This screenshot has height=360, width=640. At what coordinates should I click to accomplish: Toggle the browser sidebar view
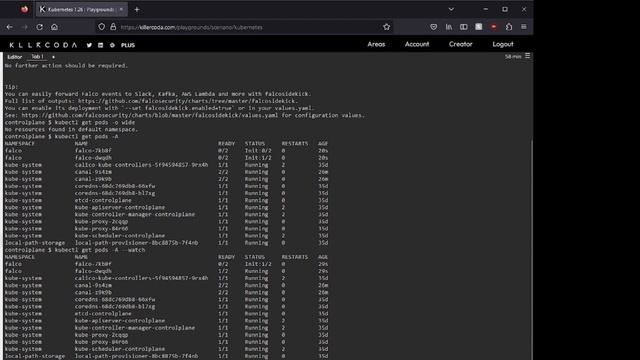coord(463,27)
